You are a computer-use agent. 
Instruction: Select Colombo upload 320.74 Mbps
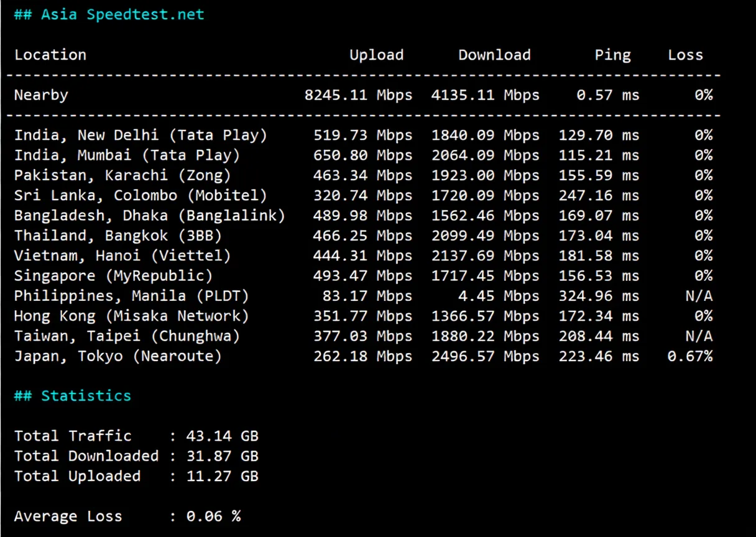(363, 196)
